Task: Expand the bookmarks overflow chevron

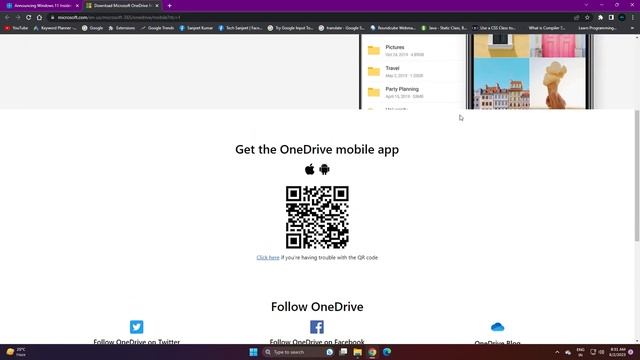Action: [x=632, y=28]
